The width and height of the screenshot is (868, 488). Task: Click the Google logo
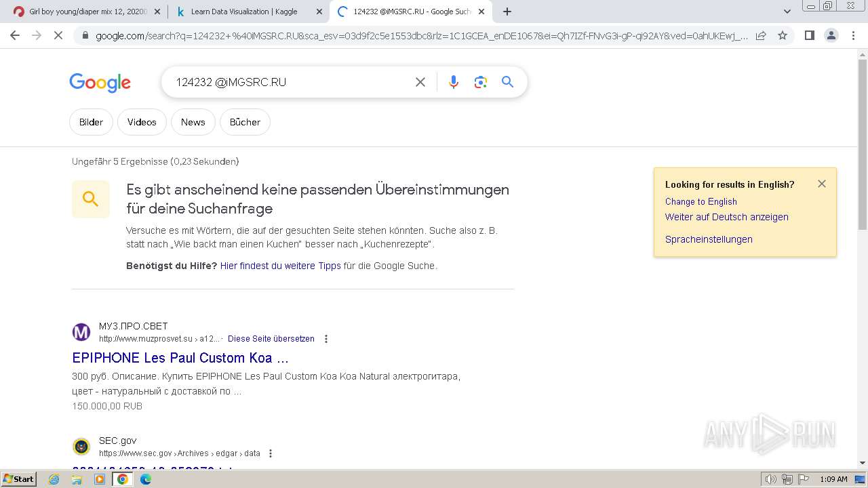click(x=100, y=83)
